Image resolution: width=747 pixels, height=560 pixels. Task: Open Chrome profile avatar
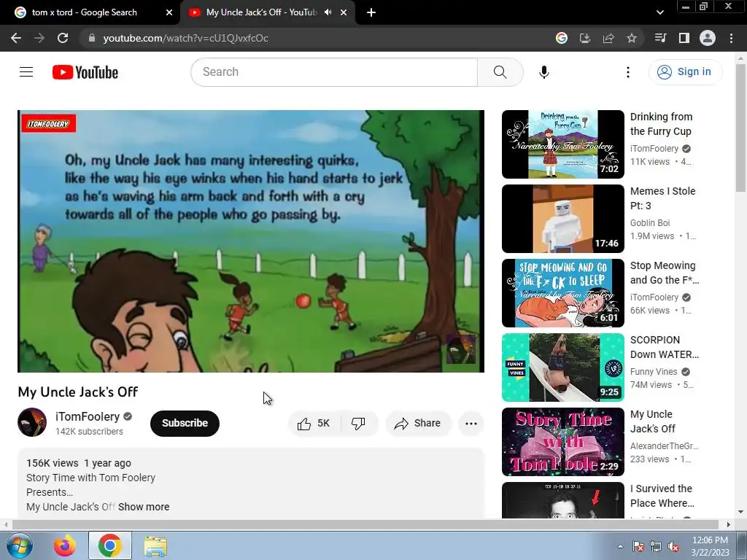tap(708, 38)
